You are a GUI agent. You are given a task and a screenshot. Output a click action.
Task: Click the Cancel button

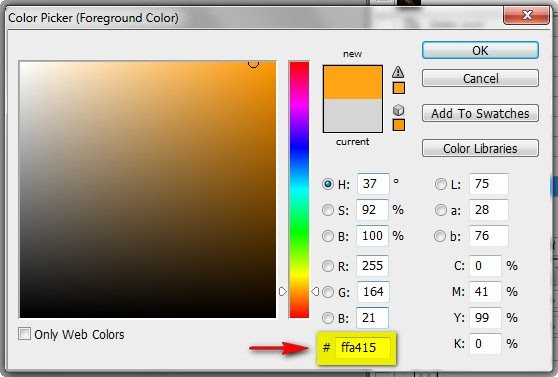click(x=480, y=78)
